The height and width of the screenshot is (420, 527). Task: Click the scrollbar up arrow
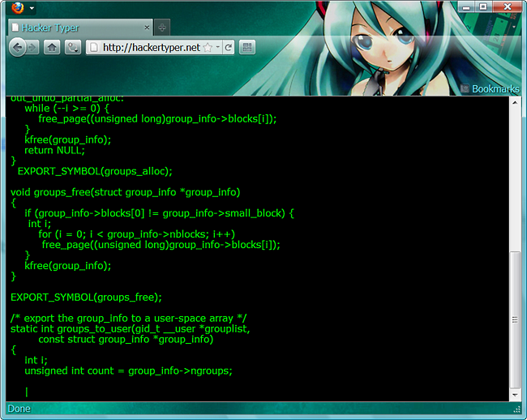click(515, 102)
